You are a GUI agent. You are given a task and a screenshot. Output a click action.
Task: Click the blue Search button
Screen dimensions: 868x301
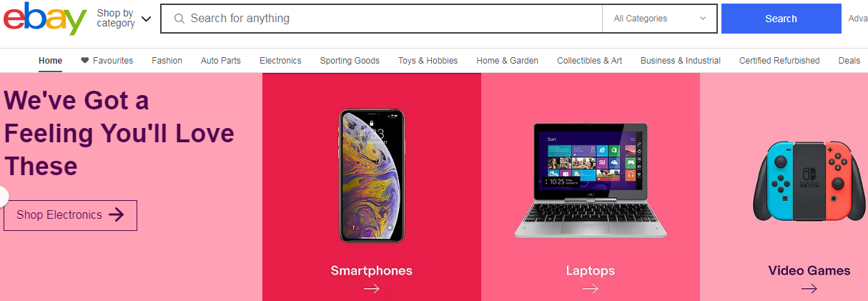pyautogui.click(x=781, y=19)
